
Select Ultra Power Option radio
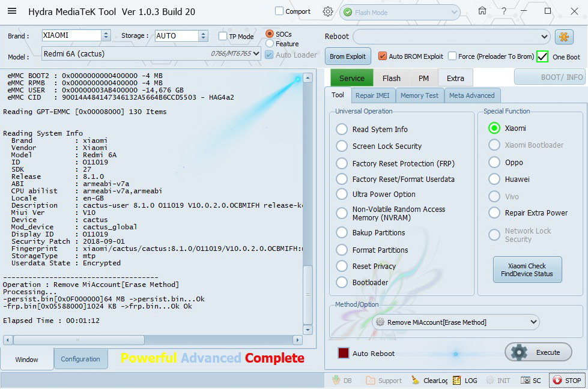342,194
